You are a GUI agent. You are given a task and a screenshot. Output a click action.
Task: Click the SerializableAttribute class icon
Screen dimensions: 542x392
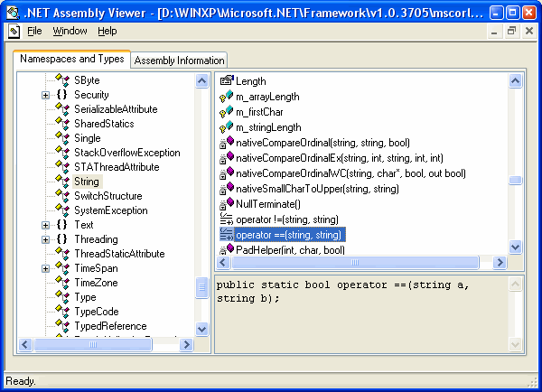(x=62, y=109)
